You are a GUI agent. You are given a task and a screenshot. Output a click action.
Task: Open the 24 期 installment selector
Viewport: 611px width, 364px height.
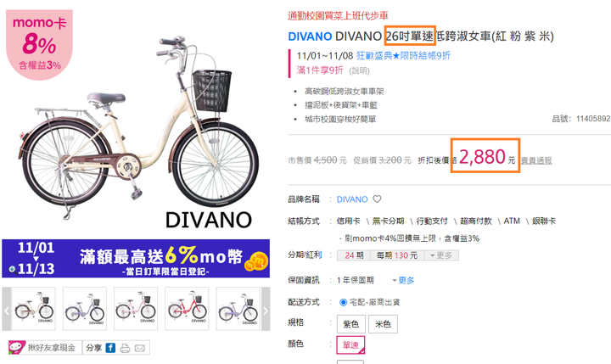point(354,255)
